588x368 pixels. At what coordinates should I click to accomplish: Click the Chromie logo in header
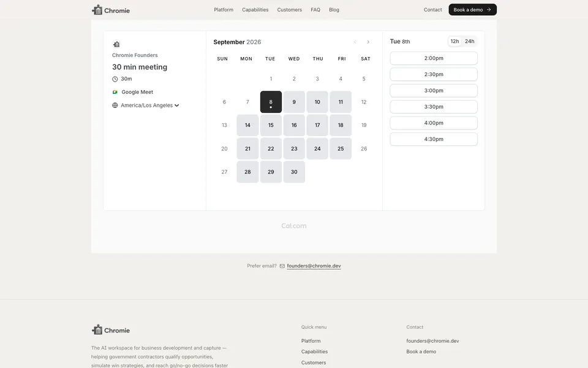111,10
